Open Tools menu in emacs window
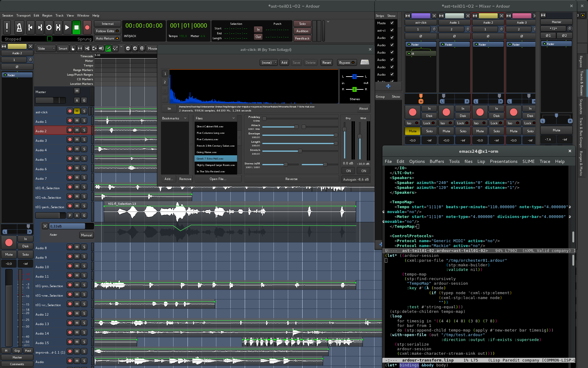 coord(454,161)
